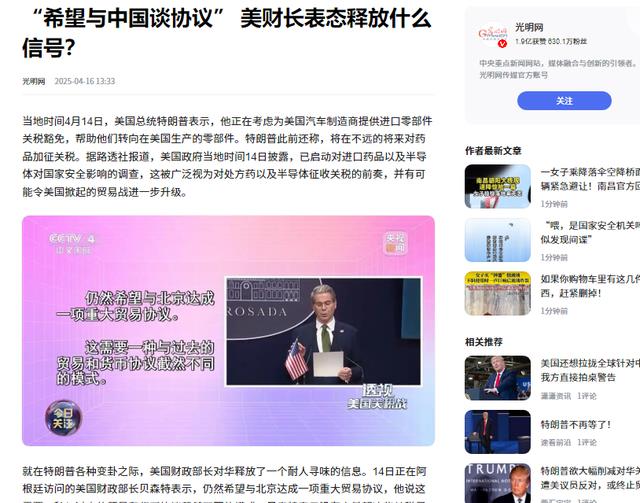Open article 一女子乘降落伞空降桥面
The width and height of the screenshot is (640, 503).
590,179
